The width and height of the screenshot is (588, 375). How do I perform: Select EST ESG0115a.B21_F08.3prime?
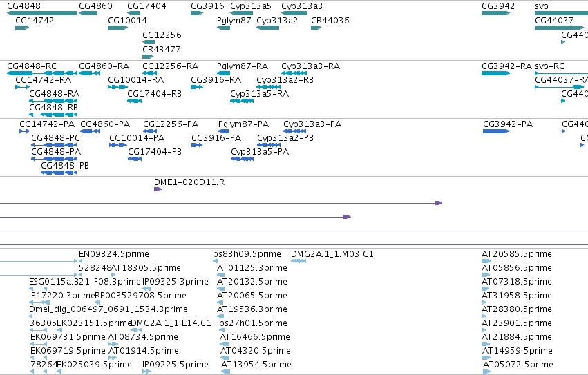point(85,282)
